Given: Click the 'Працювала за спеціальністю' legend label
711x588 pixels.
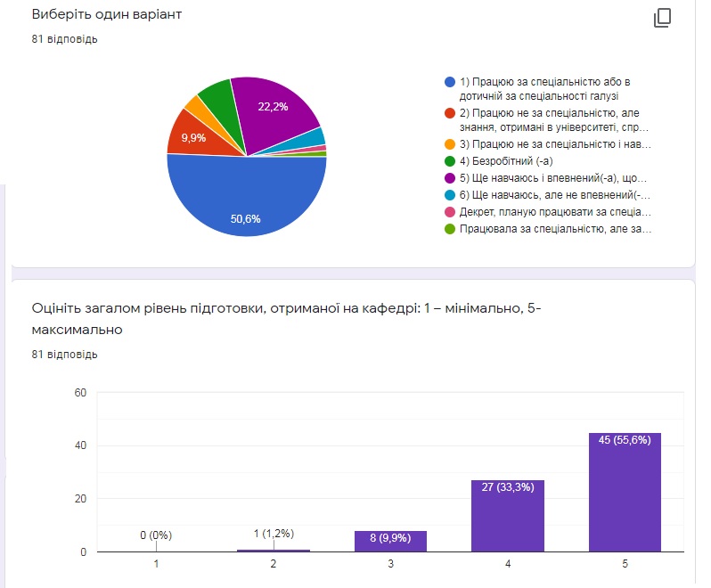Looking at the screenshot, I should (x=554, y=229).
